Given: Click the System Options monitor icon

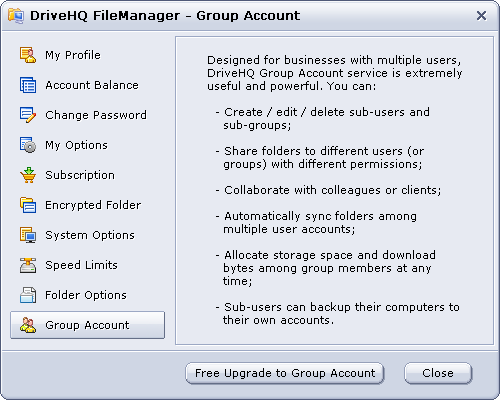Looking at the screenshot, I should tap(28, 235).
